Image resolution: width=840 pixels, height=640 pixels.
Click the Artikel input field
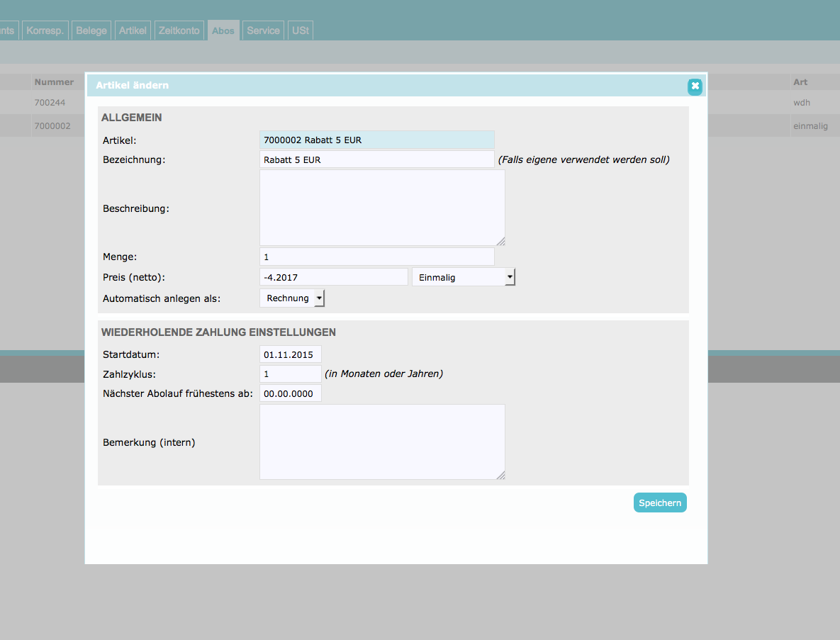(376, 140)
